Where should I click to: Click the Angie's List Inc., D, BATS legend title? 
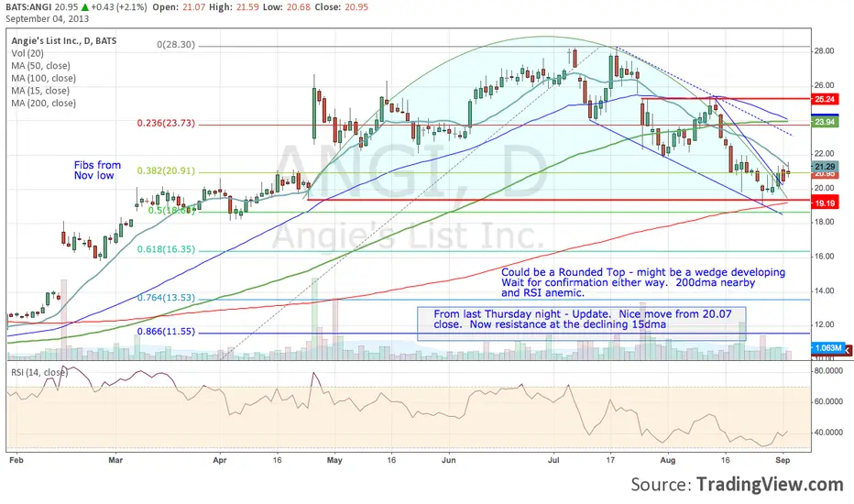pyautogui.click(x=64, y=41)
